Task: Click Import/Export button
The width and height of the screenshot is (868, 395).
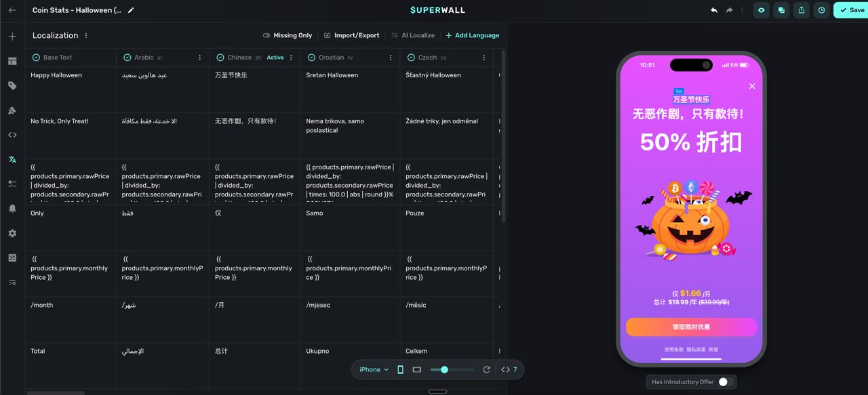Action: coord(351,35)
